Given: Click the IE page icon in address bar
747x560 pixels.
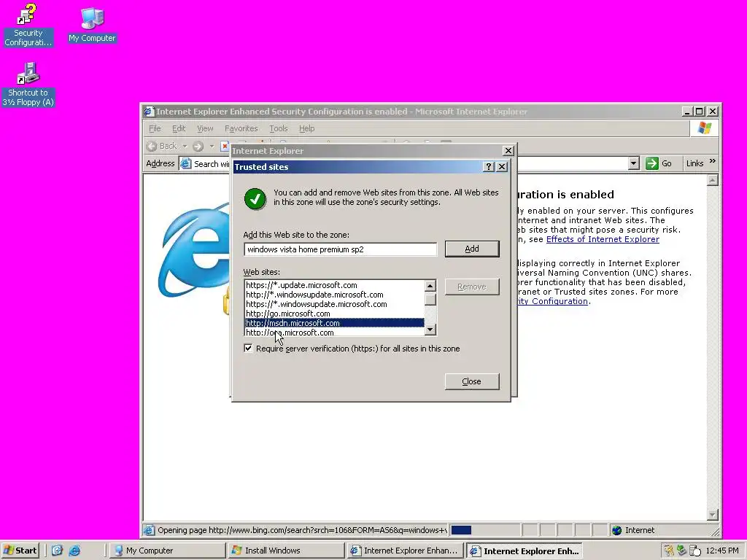Looking at the screenshot, I should [185, 163].
